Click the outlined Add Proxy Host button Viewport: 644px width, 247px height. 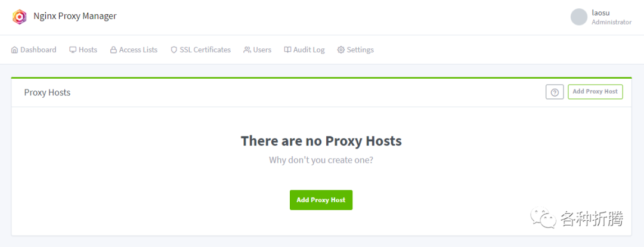pos(595,92)
